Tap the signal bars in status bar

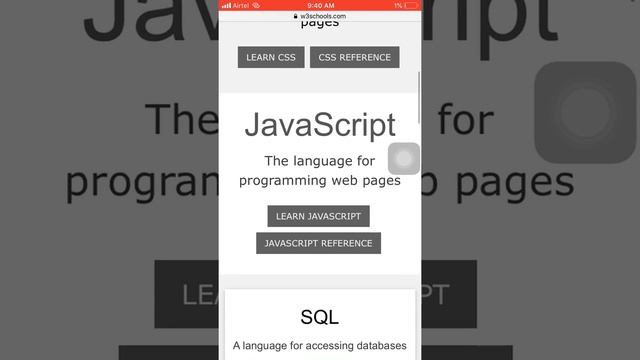tap(227, 5)
